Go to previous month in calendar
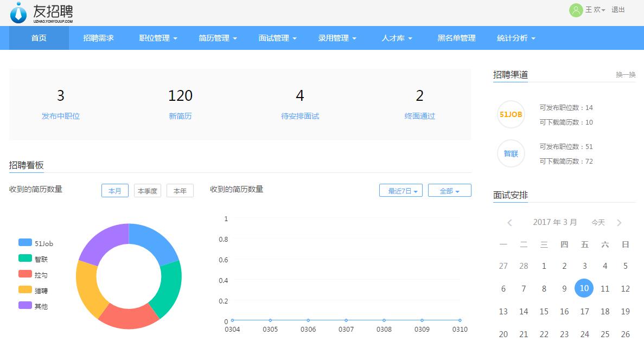Viewport: 644px width, 342px height. pyautogui.click(x=509, y=223)
